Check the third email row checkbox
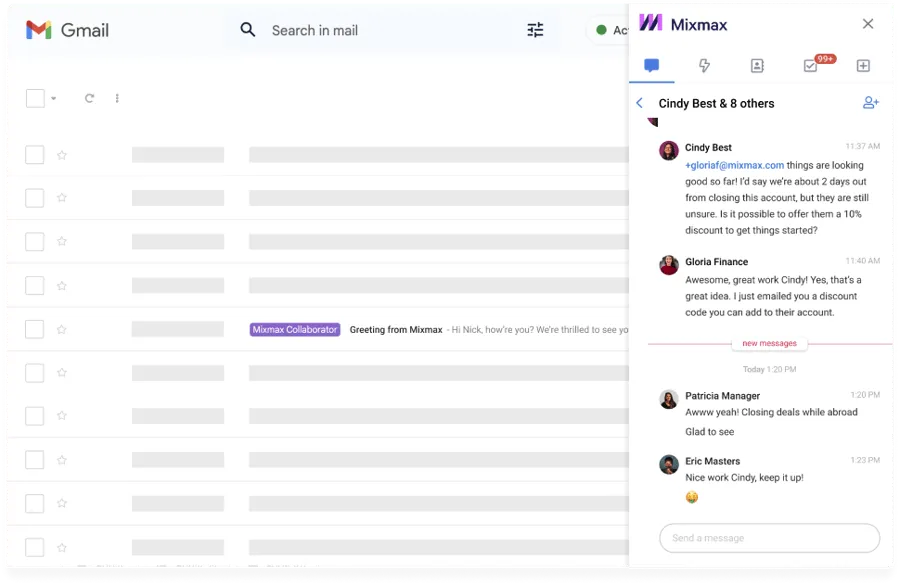 [34, 242]
